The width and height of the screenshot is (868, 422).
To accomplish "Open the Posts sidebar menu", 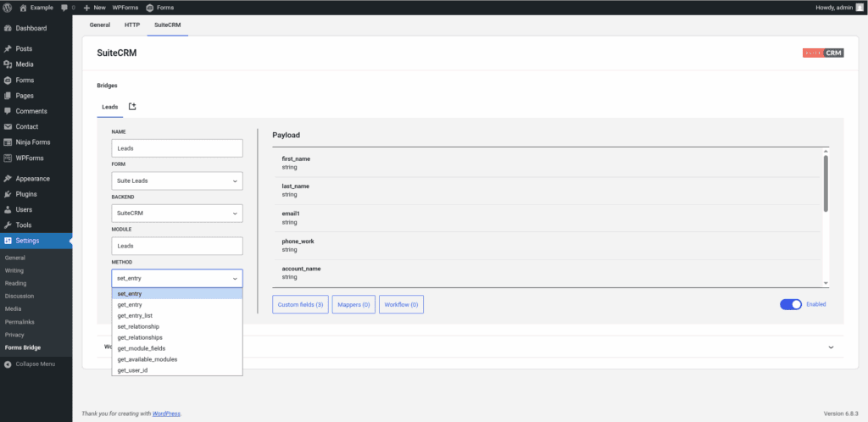I will coord(36,48).
